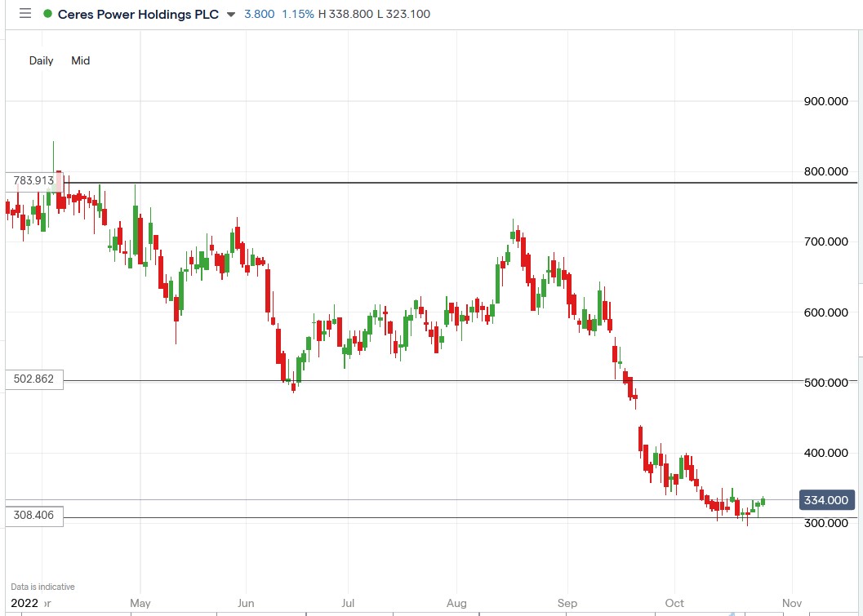Click the green market-open status dot
The height and width of the screenshot is (616, 863).
48,14
